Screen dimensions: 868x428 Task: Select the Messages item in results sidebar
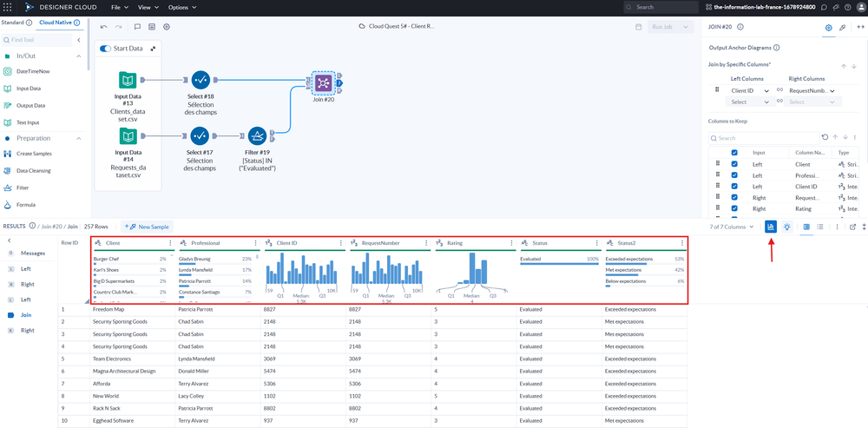33,253
